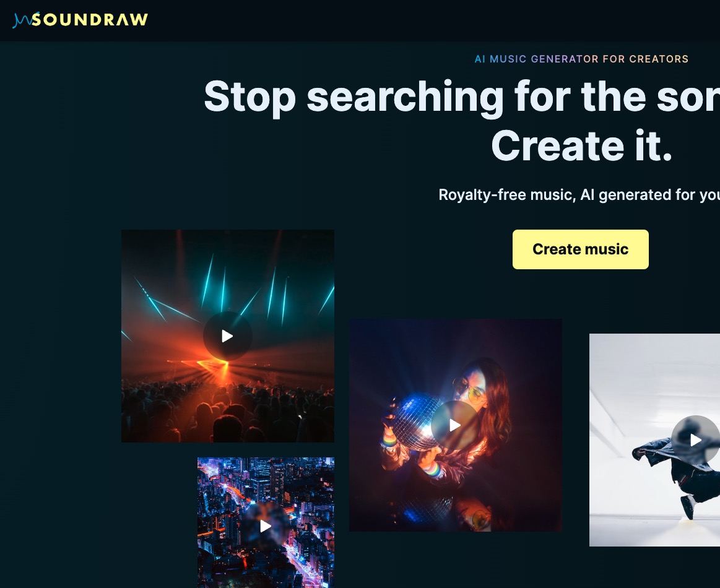This screenshot has height=588, width=720.
Task: Click the Royalty-free music subtitle text
Action: coord(579,194)
